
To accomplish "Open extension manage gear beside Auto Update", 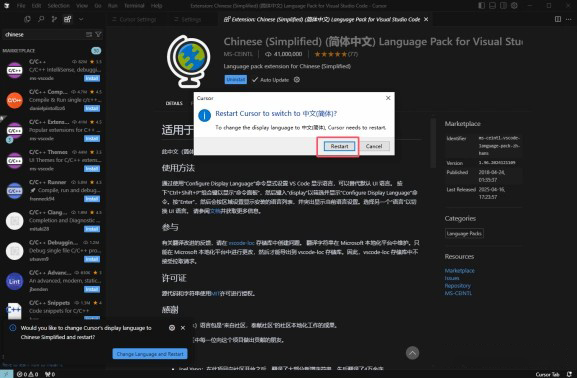I will (x=297, y=79).
